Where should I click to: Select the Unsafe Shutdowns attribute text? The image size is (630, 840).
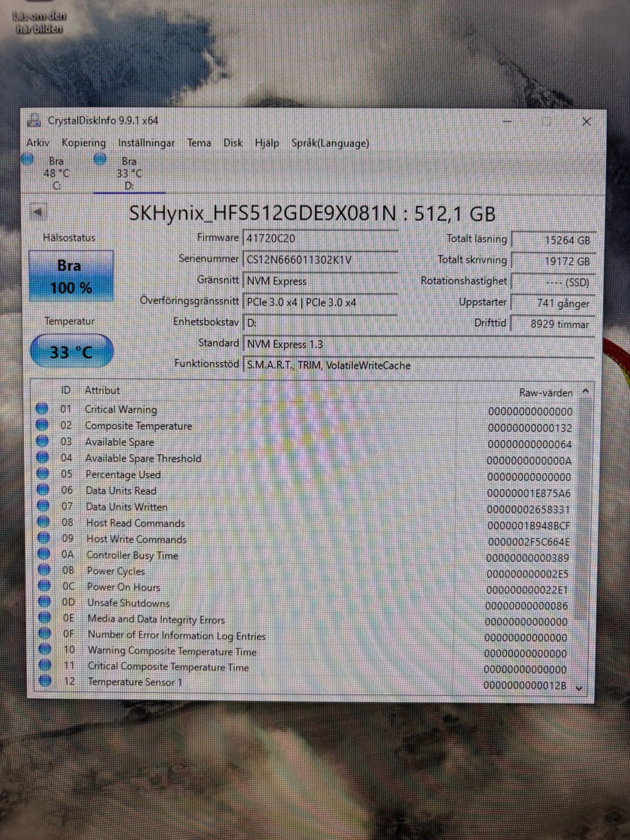(128, 603)
